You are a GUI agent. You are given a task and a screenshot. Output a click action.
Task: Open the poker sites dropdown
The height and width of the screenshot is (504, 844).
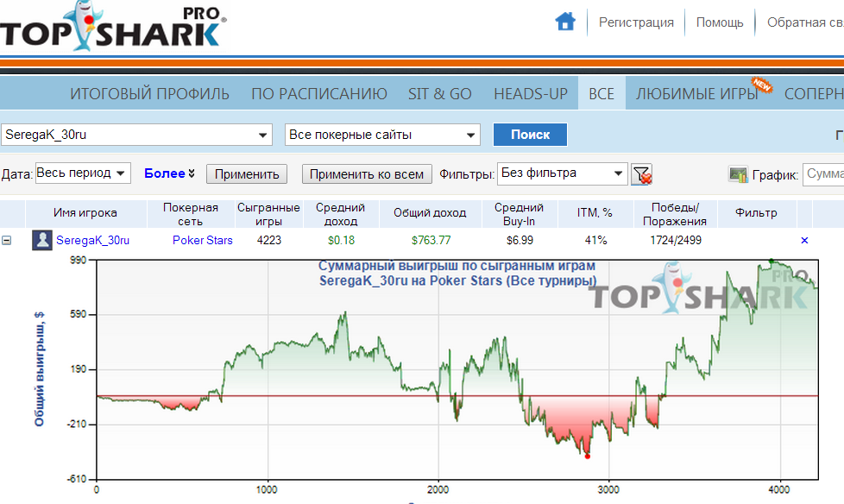pos(470,135)
